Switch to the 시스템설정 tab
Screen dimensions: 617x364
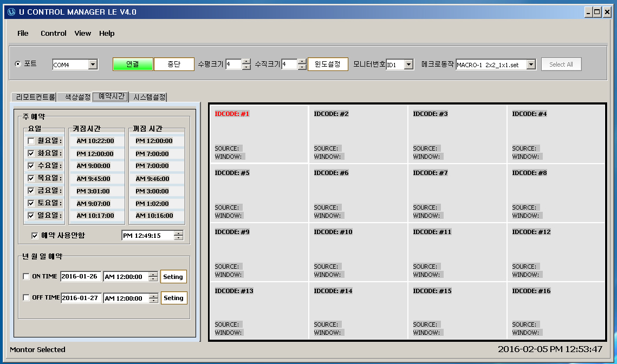[x=148, y=97]
